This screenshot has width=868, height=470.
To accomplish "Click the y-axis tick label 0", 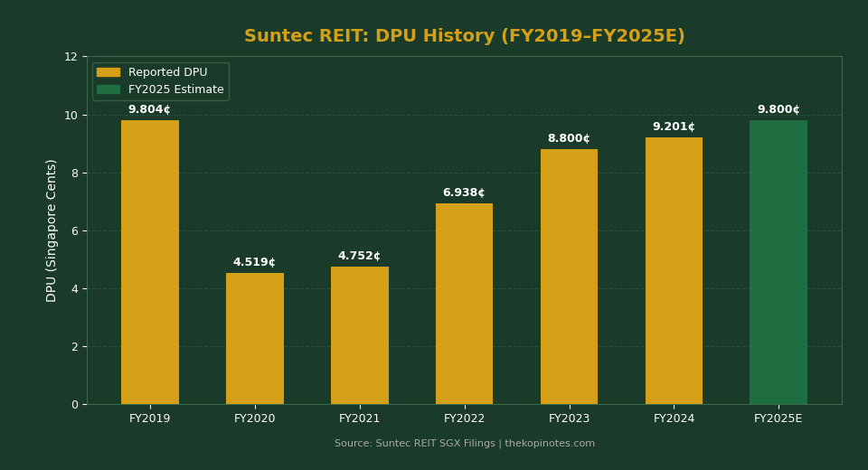I will coord(75,405).
